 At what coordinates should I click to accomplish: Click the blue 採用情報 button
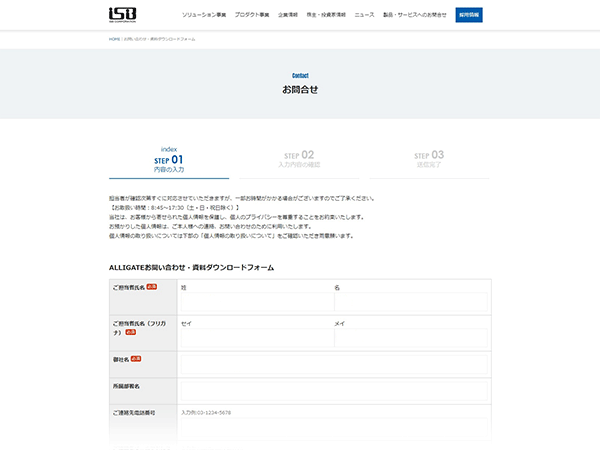pos(469,15)
